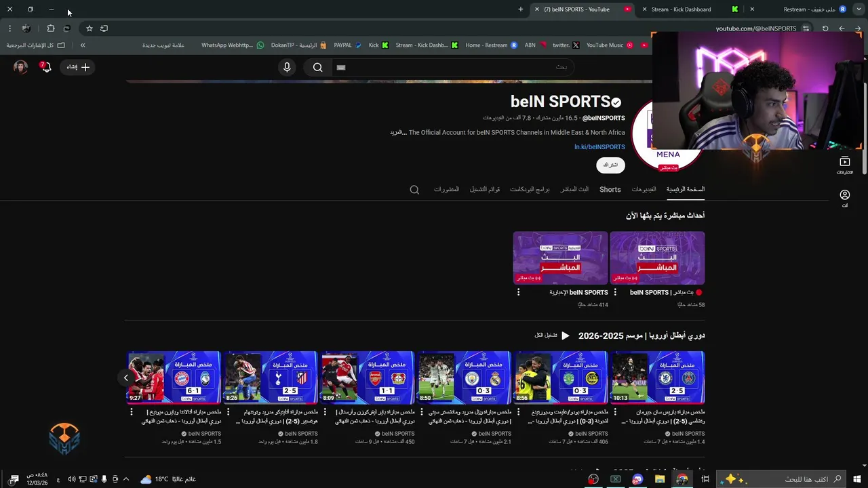Select the channel podcasts tab

pyautogui.click(x=530, y=190)
